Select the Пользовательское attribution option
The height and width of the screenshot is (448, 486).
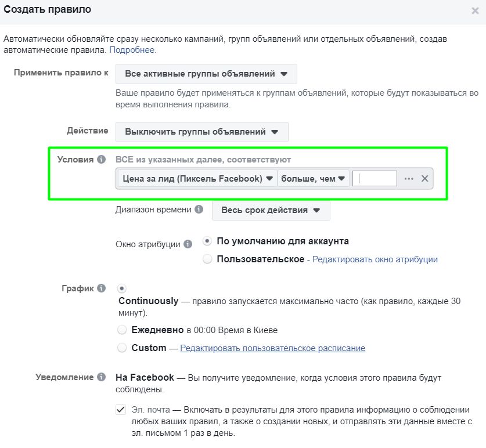[x=207, y=259]
